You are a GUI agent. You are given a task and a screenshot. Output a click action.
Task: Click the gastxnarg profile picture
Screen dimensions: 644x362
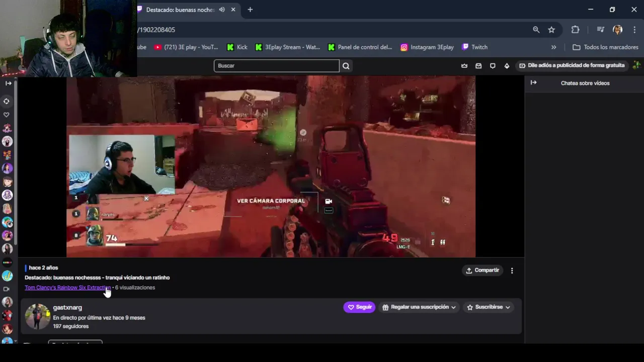coord(38,316)
